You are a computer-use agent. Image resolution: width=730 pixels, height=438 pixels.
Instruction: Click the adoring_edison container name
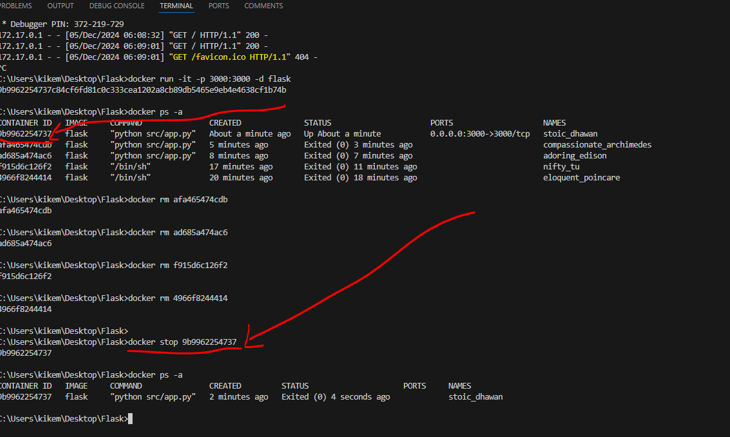[574, 156]
